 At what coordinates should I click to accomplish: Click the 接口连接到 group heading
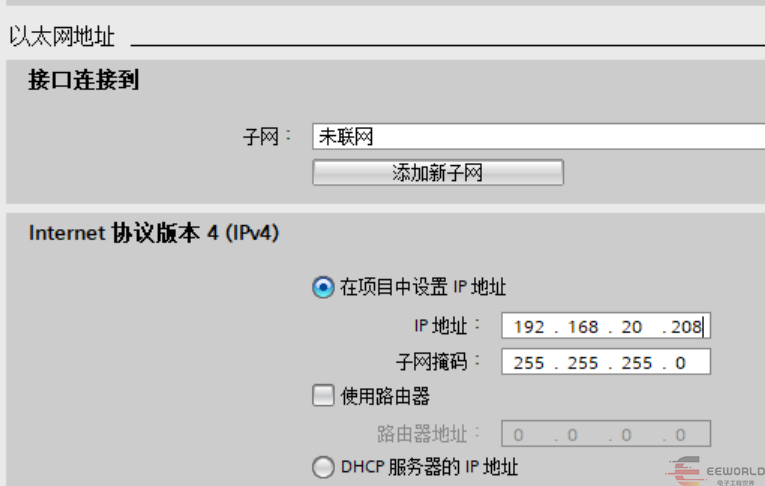[83, 80]
